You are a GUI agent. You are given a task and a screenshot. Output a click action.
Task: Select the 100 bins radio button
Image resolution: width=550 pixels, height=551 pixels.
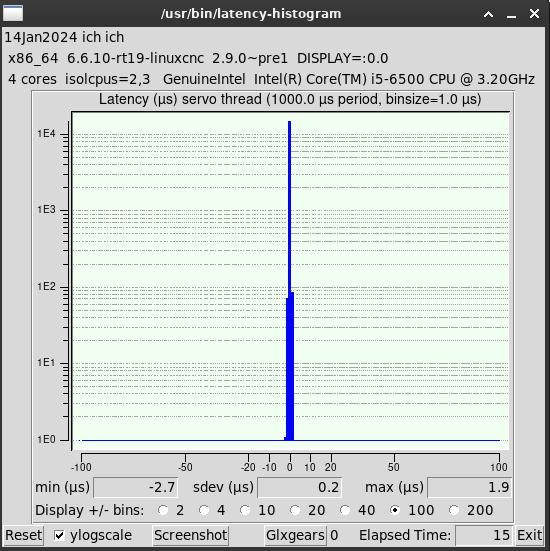click(x=395, y=510)
